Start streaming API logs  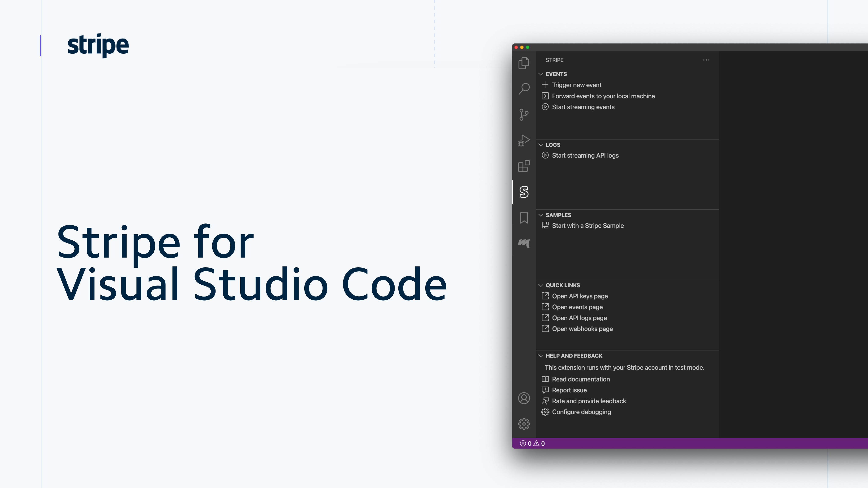585,155
